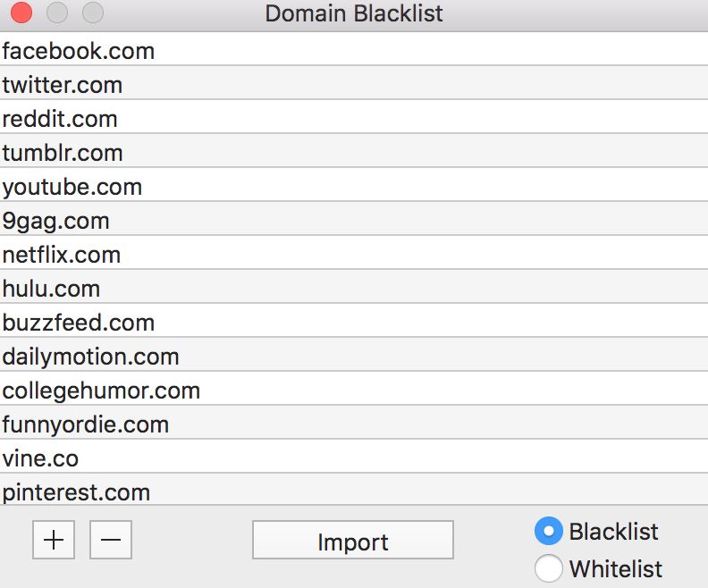Select pinterest.com at the list bottom

[76, 491]
